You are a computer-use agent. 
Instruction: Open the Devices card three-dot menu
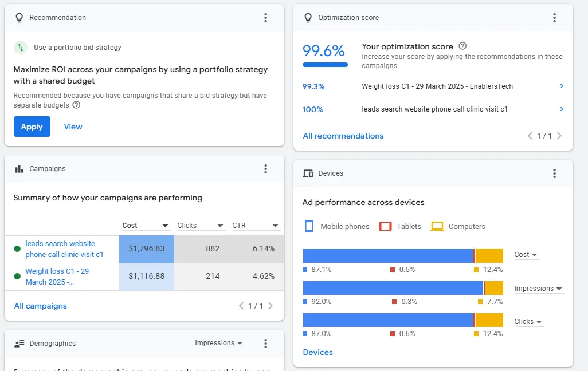point(554,173)
